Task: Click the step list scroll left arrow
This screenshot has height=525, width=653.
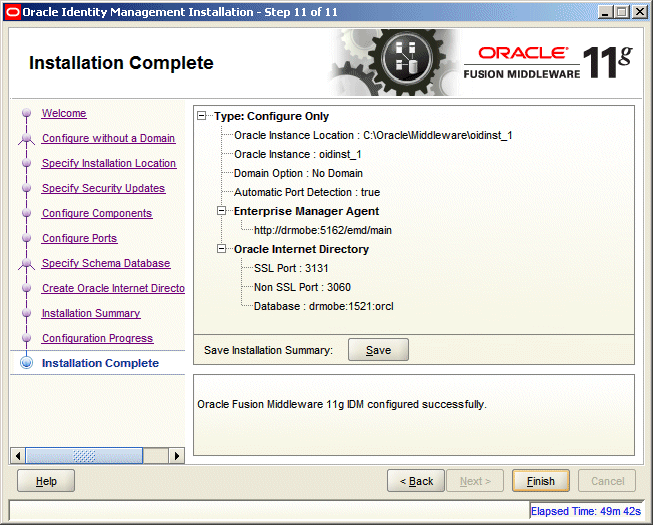Action: 17,455
